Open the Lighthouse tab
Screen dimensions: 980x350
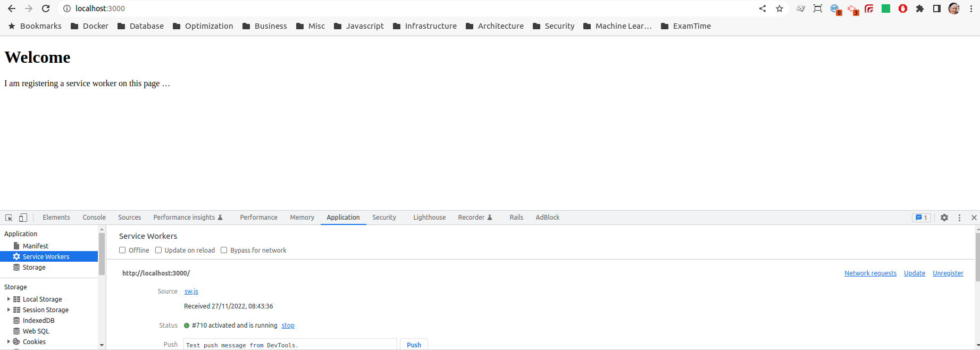(x=430, y=218)
